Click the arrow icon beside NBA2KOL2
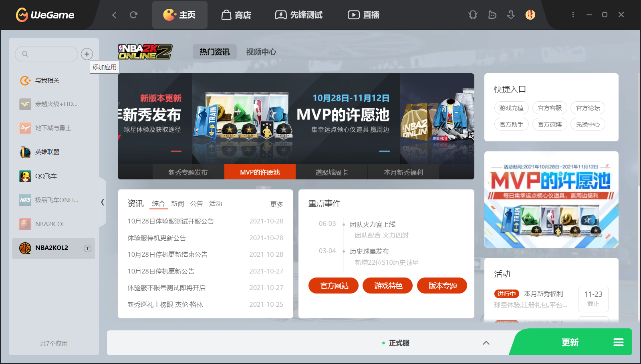The image size is (641, 364). click(x=87, y=248)
